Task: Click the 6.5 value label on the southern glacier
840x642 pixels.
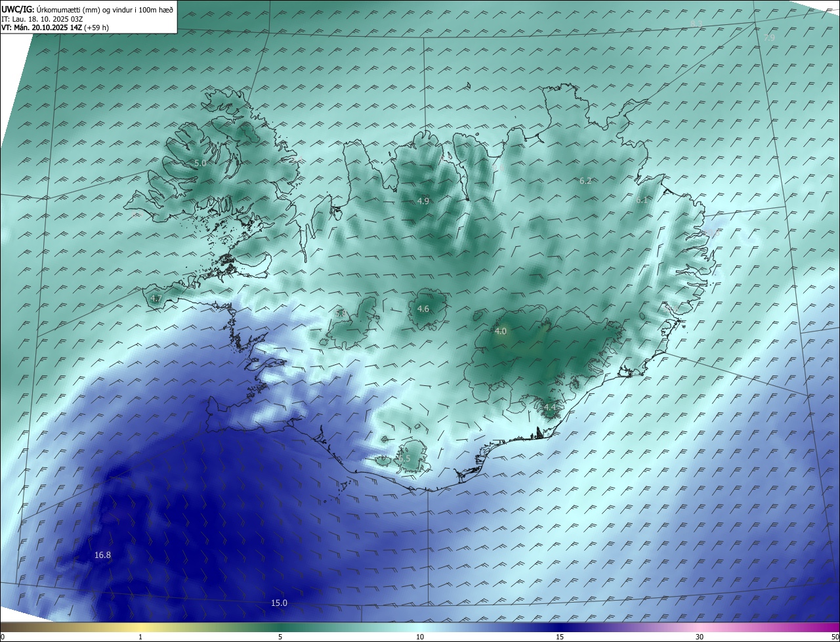Action: [404, 458]
